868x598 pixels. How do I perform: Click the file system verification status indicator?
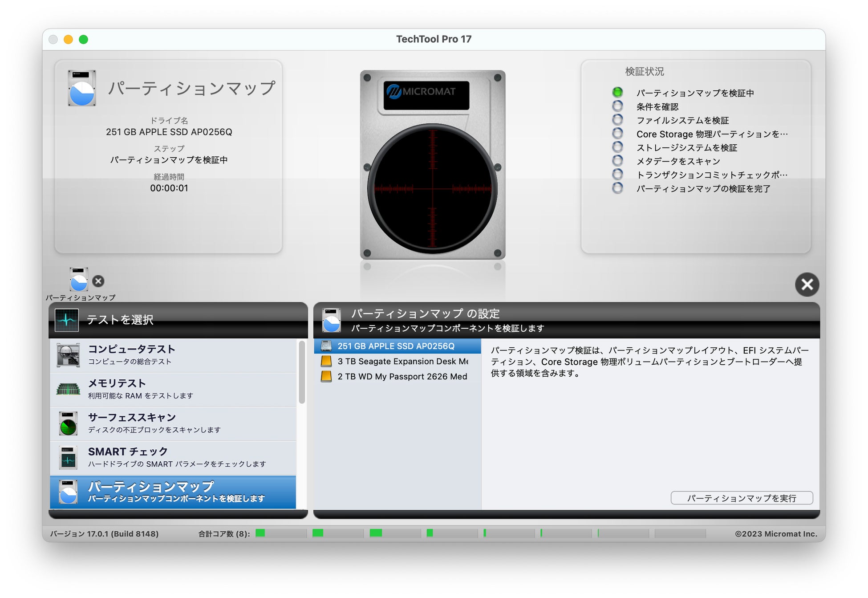click(x=617, y=119)
